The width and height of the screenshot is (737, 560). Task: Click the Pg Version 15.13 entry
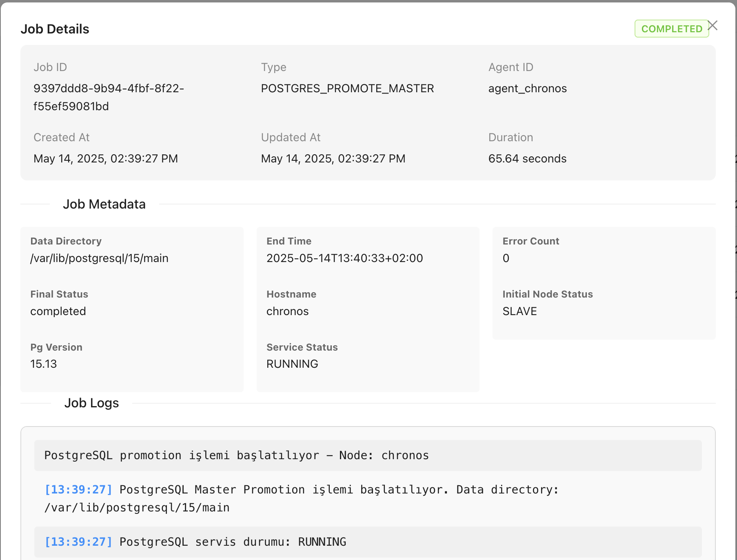43,364
